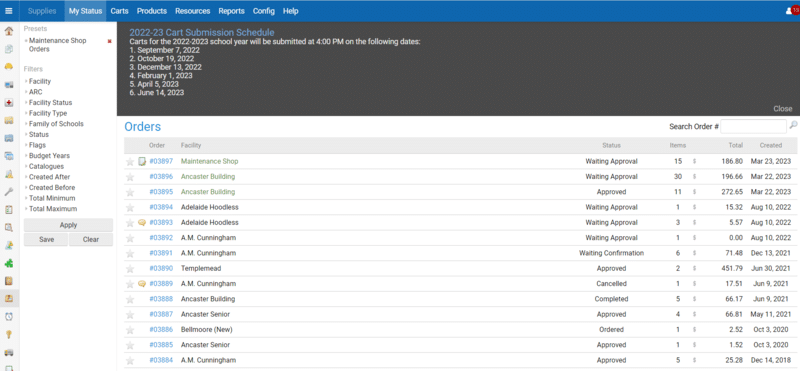Close the Cart Submission Schedule banner
The image size is (800, 371).
783,109
